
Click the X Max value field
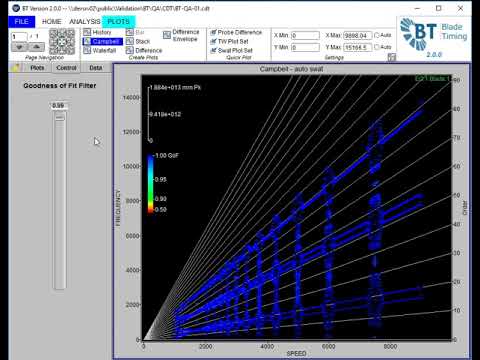(358, 35)
